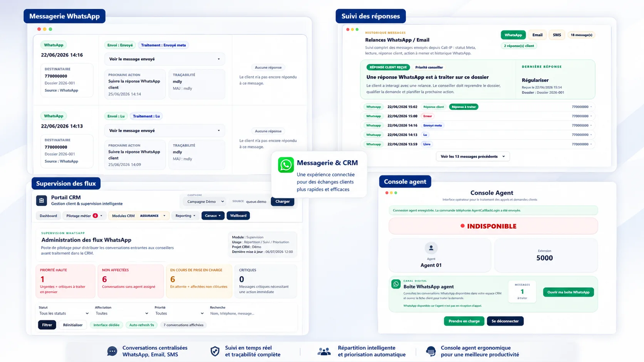Click the Envoi : Envoyé badge
This screenshot has width=644, height=362.
point(120,45)
